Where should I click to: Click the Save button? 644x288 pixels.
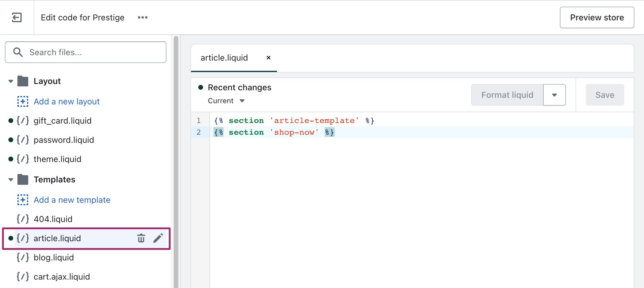coord(605,95)
